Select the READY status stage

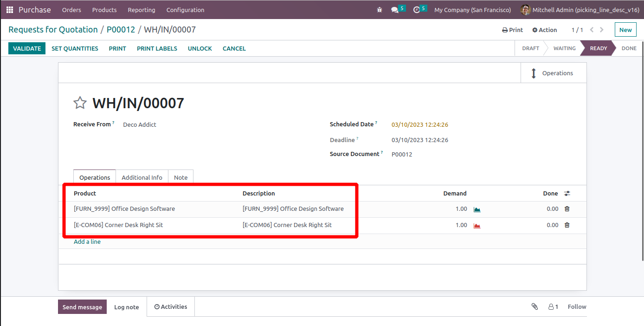[x=598, y=48]
